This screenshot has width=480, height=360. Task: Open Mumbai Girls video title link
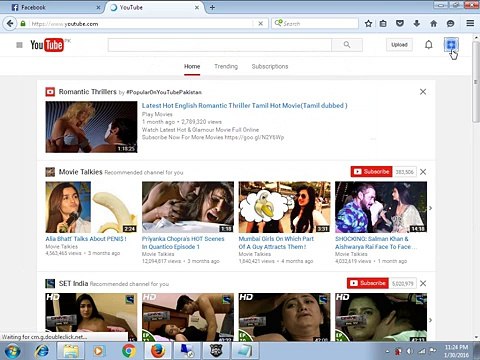pos(276,243)
